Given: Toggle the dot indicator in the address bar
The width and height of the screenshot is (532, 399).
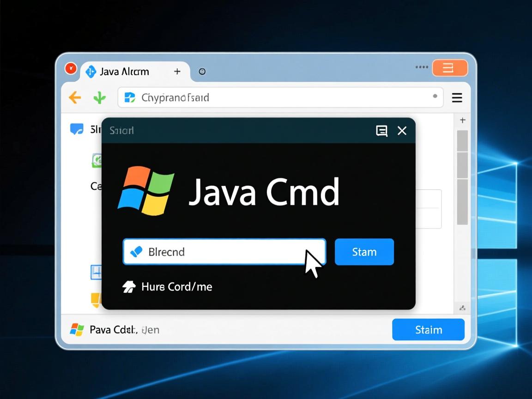Looking at the screenshot, I should click(x=435, y=97).
